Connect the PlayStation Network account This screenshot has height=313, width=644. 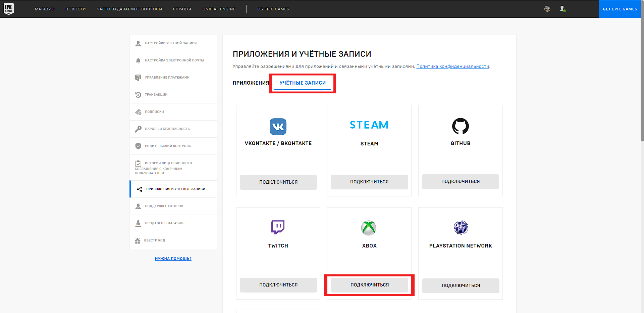point(461,285)
